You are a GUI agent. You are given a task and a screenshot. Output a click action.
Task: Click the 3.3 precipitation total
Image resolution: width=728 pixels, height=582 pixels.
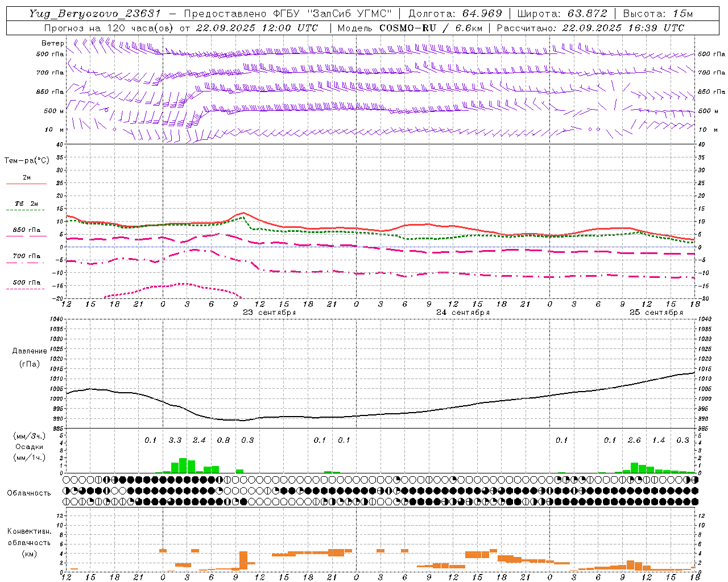175,440
